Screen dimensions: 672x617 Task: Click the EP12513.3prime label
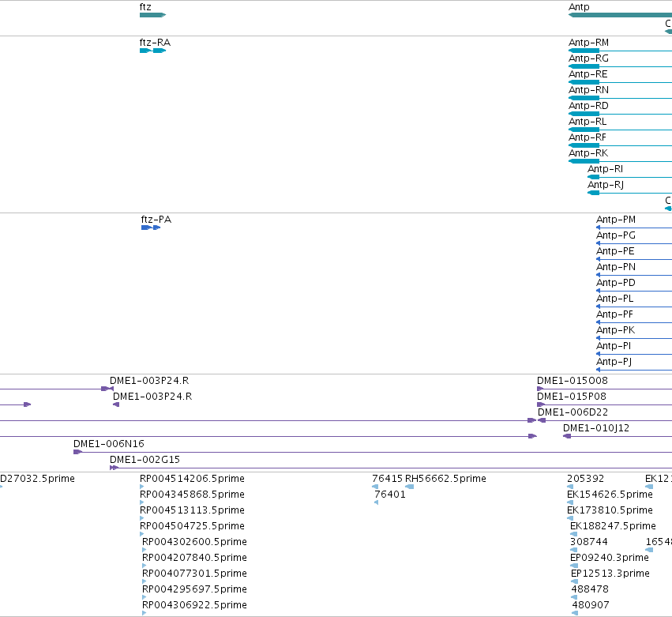(610, 574)
